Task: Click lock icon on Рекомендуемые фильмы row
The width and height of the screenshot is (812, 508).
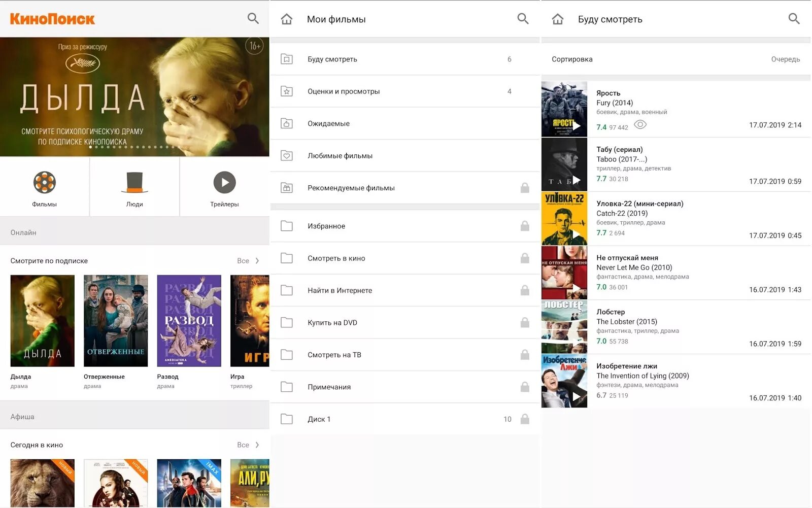Action: (525, 188)
